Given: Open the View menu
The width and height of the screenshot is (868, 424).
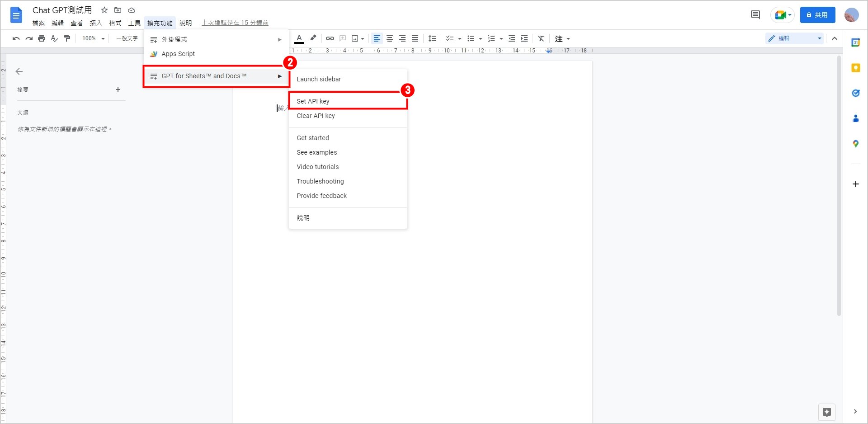Looking at the screenshot, I should click(x=77, y=23).
